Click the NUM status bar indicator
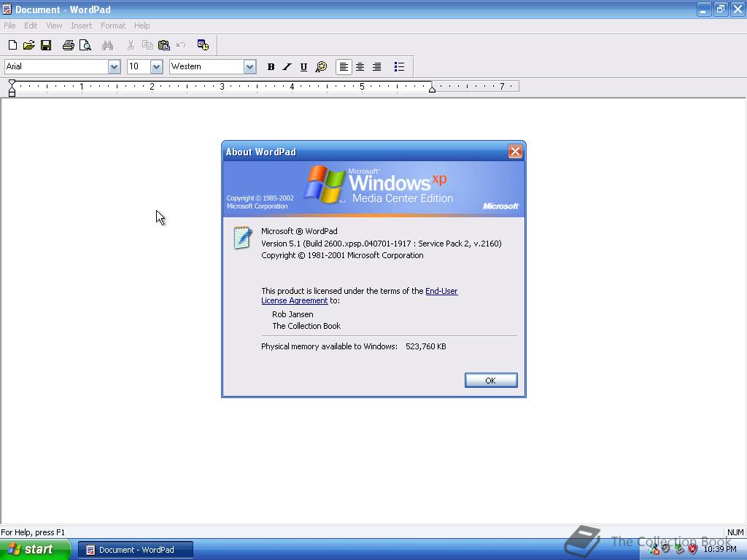This screenshot has height=560, width=747. tap(735, 532)
